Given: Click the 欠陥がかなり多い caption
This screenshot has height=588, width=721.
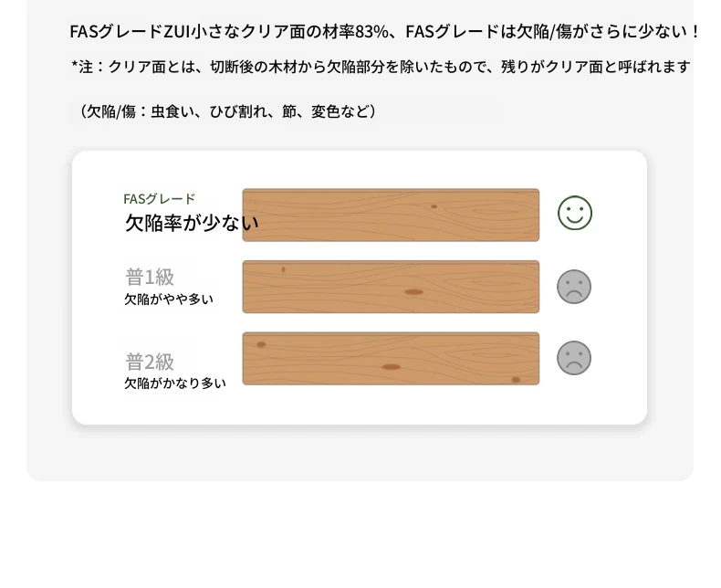Looking at the screenshot, I should [x=175, y=383].
